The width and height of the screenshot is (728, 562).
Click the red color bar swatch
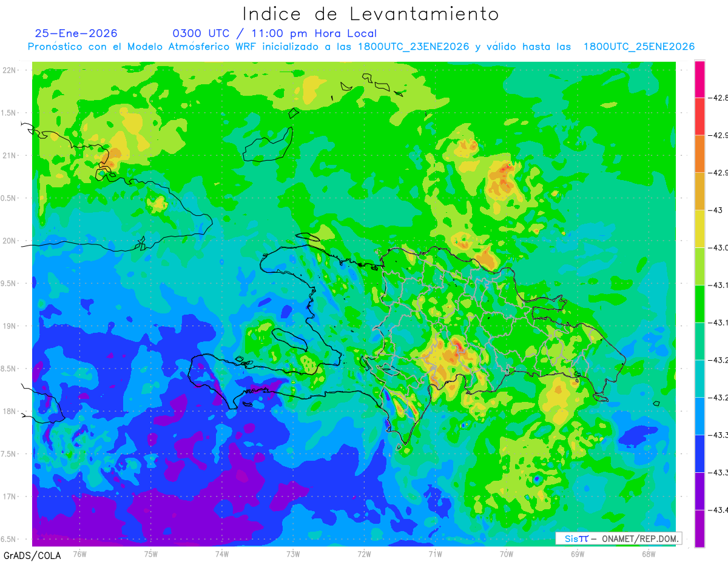(699, 116)
